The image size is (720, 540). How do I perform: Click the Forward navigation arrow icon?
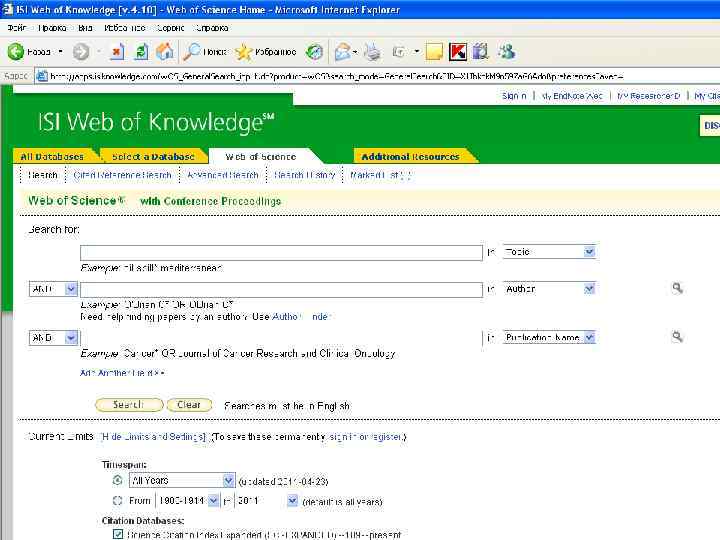pos(81,51)
